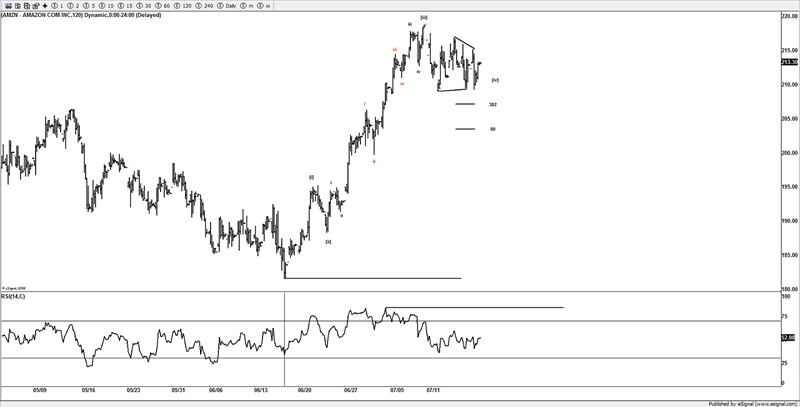Click the 05/09 date axis label
This screenshot has height=407, width=800.
pyautogui.click(x=40, y=390)
